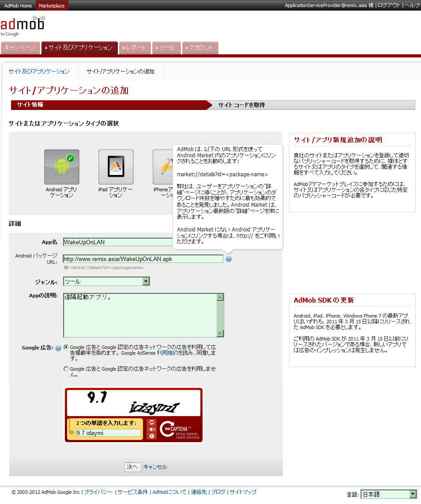Open the アカウント tab

pos(200,48)
